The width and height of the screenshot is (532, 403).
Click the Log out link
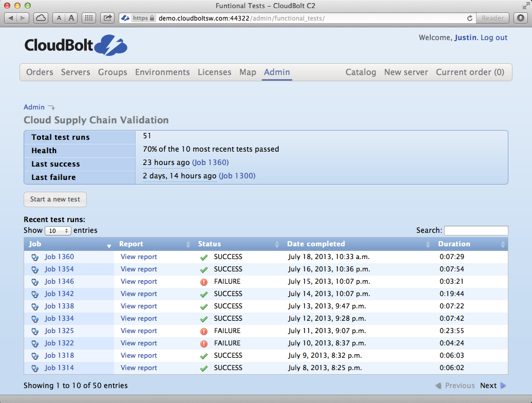[x=493, y=38]
